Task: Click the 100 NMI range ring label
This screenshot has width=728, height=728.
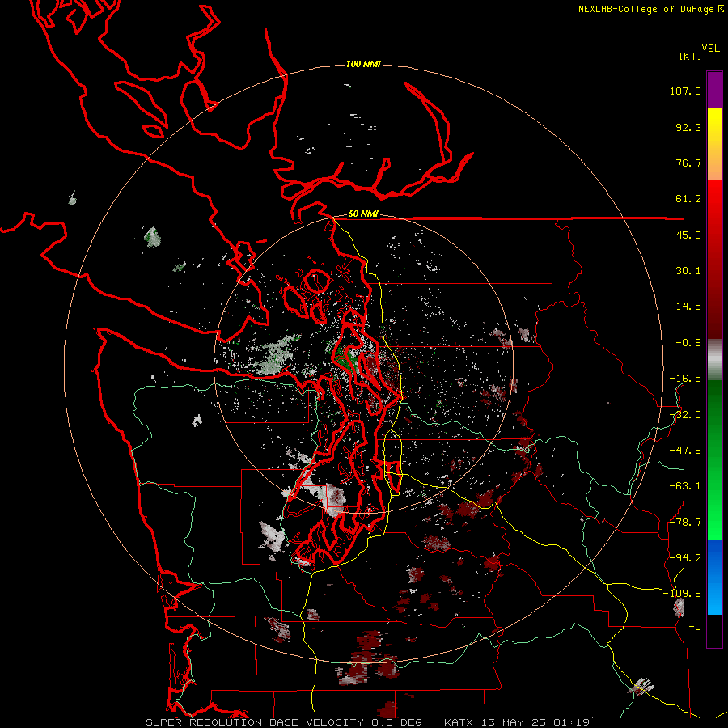Action: [363, 64]
